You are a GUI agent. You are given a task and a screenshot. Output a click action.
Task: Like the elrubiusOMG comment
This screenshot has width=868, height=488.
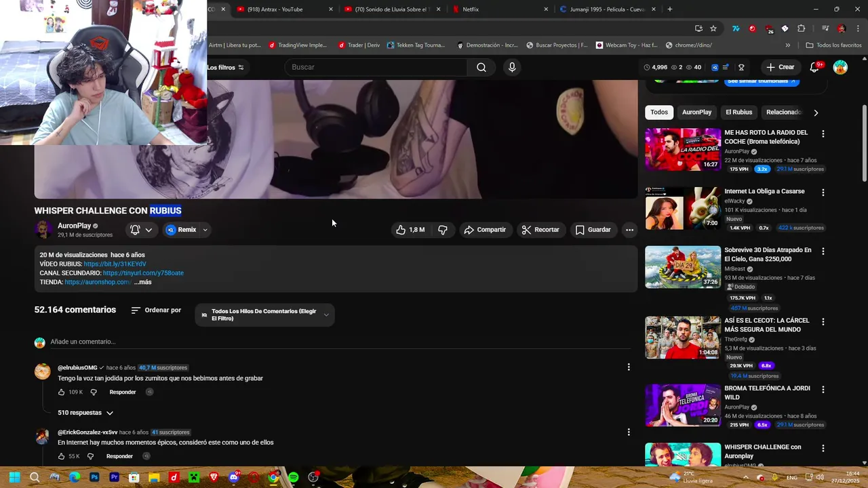pyautogui.click(x=61, y=392)
